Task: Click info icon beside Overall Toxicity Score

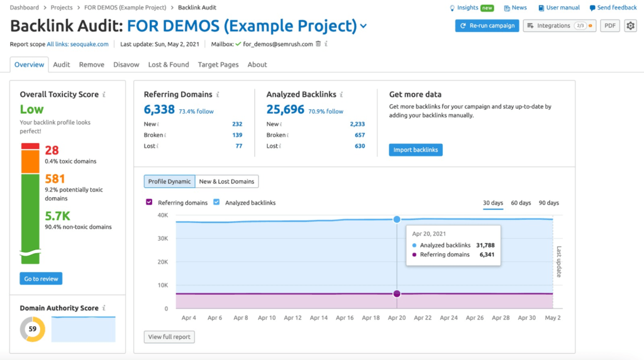Action: (x=104, y=94)
